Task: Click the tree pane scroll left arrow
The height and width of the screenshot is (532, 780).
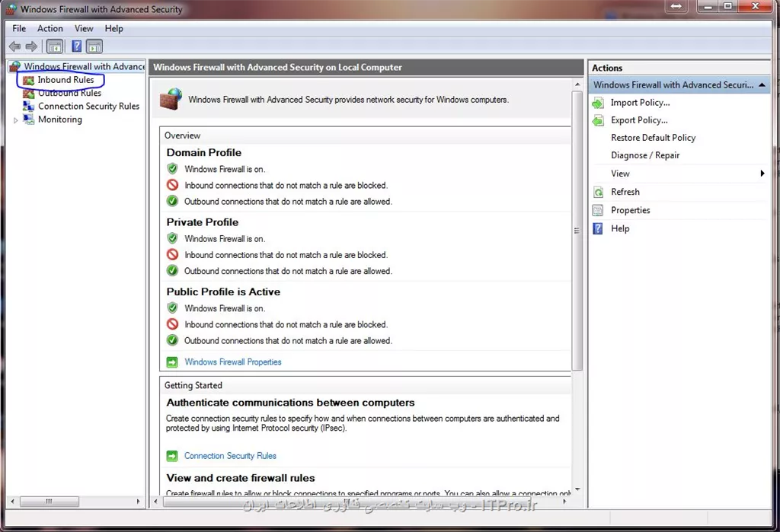Action: tap(12, 502)
